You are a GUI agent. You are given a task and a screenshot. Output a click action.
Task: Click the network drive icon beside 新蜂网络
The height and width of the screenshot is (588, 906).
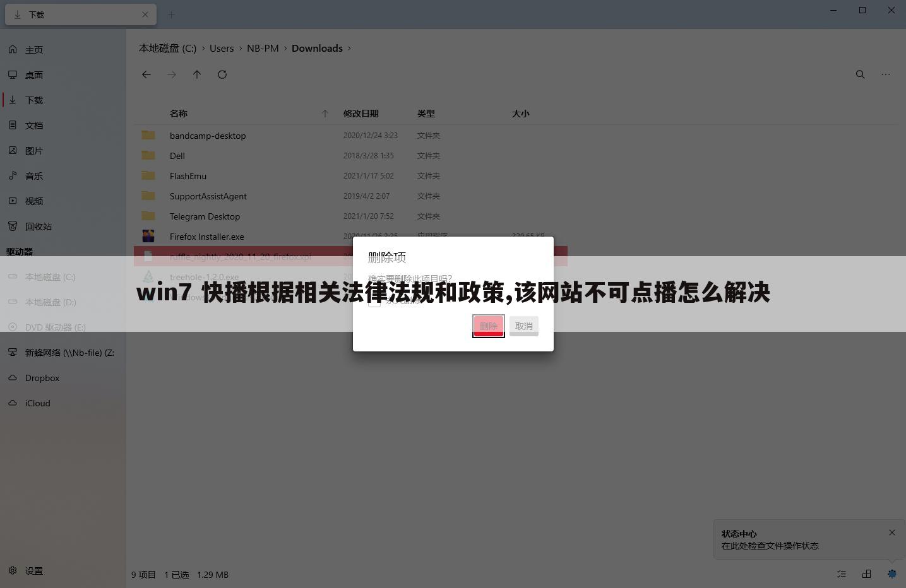(13, 352)
